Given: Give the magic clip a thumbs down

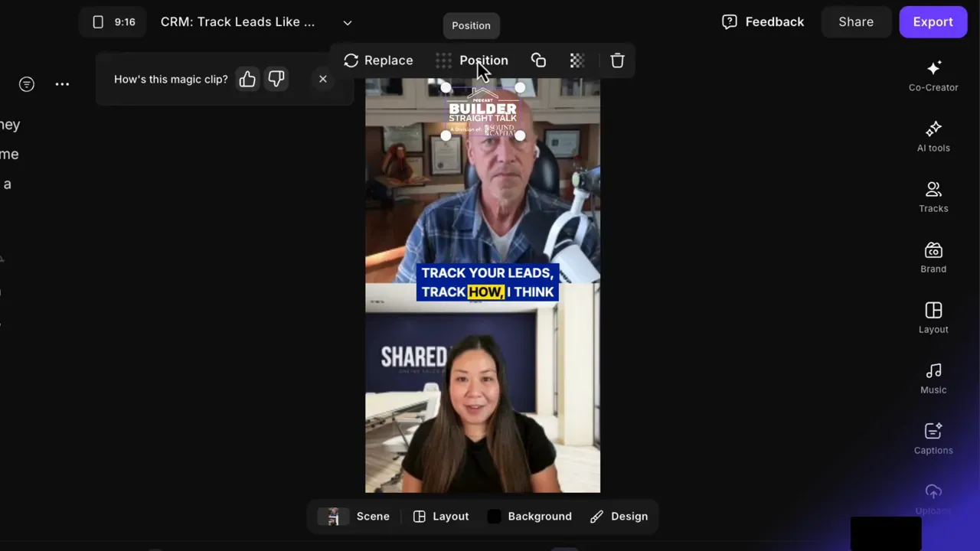Looking at the screenshot, I should (276, 79).
